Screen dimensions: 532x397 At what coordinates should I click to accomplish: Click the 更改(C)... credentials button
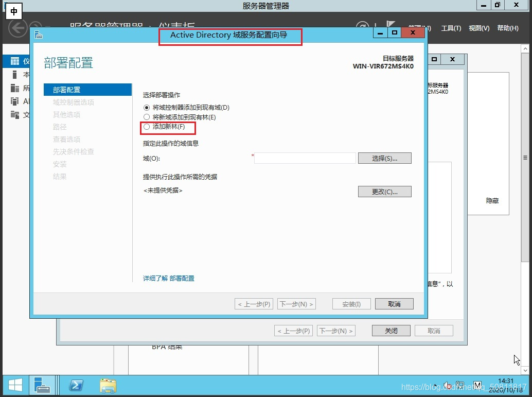(384, 192)
